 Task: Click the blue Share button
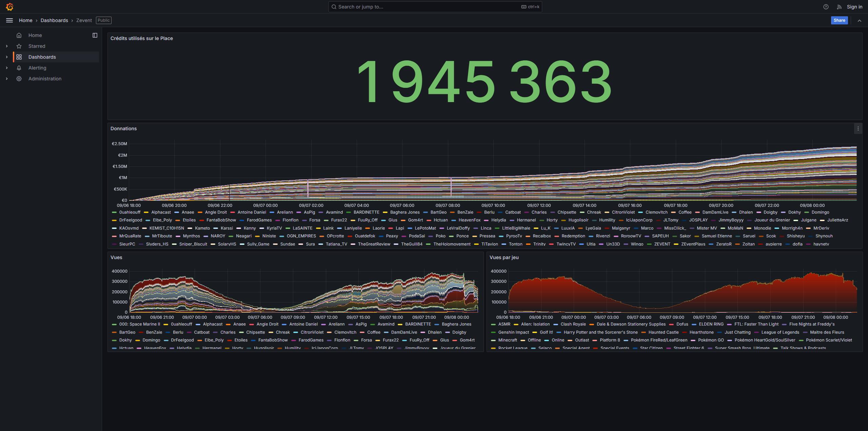(839, 20)
